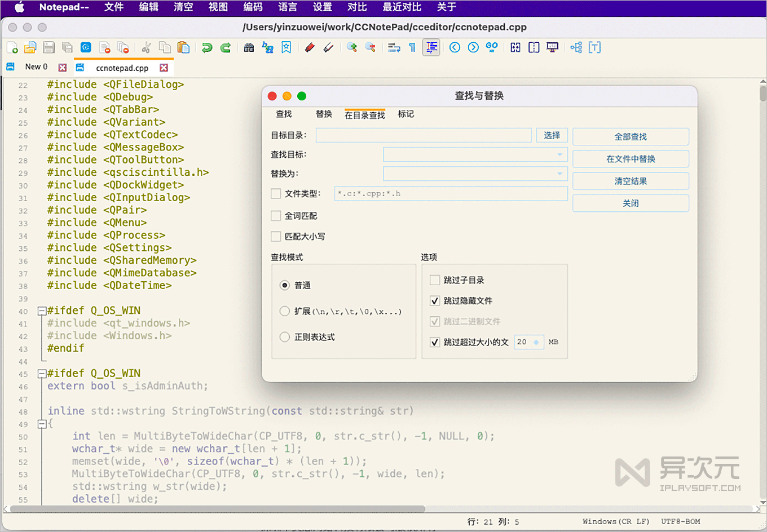Viewport: 767px width, 532px height.
Task: Switch to the 替换 tab
Action: coord(324,114)
